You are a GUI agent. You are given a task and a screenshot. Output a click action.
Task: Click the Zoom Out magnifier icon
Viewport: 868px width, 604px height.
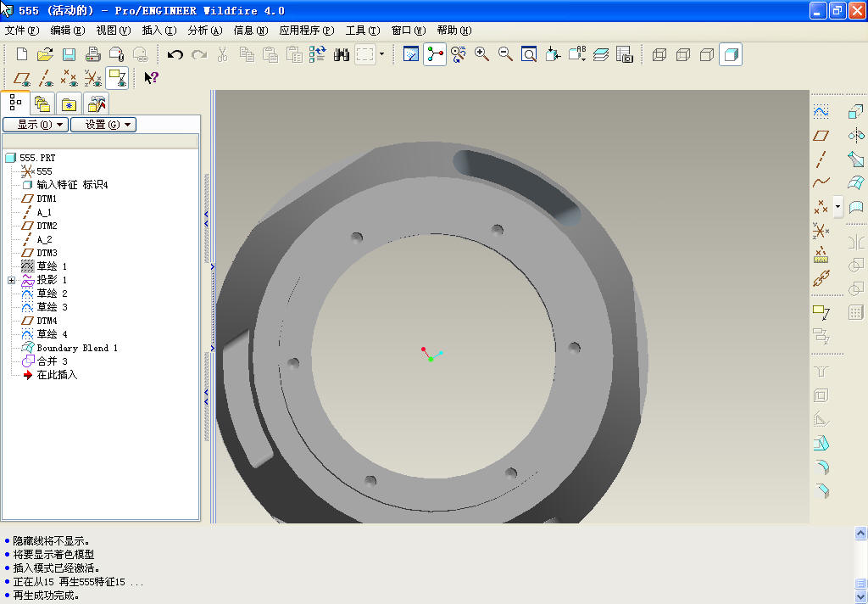(505, 54)
